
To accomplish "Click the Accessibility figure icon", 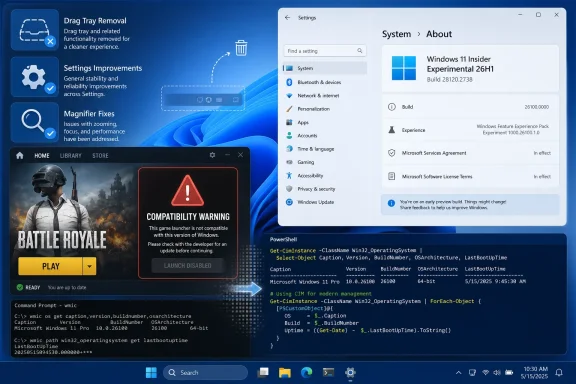I will pyautogui.click(x=289, y=176).
